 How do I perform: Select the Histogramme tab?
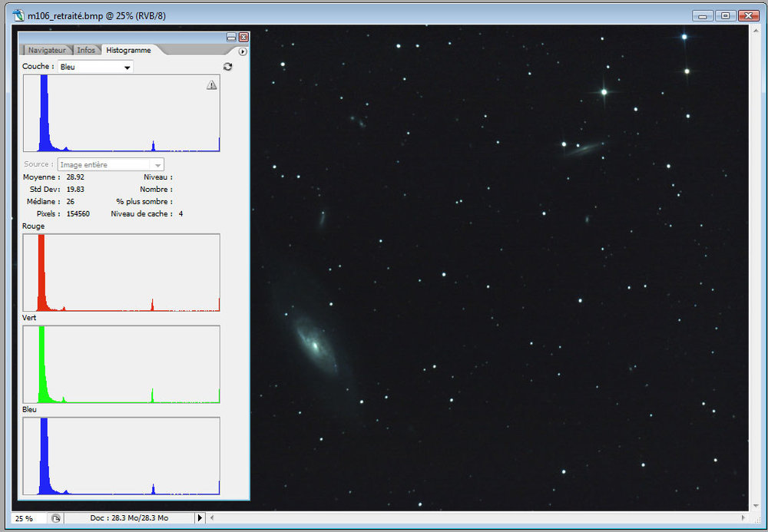point(128,50)
